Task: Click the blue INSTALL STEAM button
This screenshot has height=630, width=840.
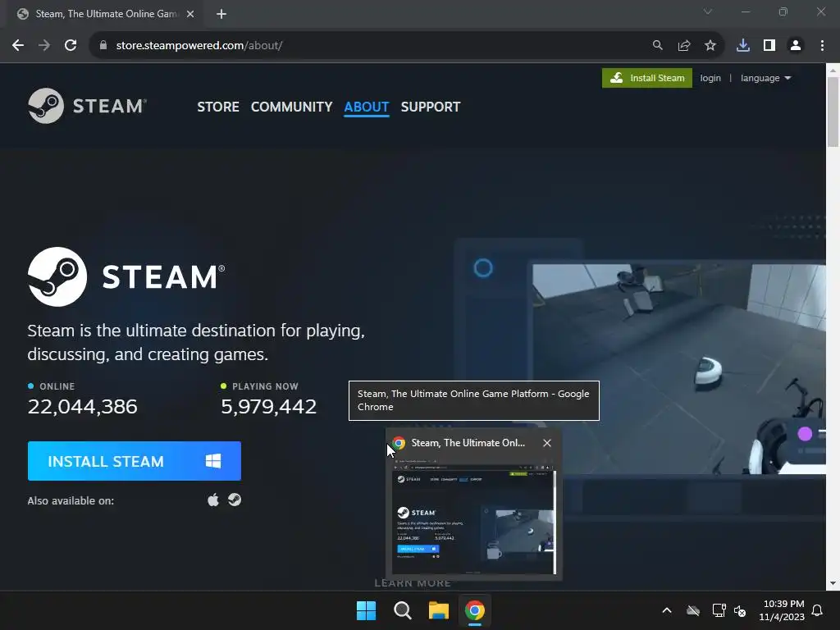Action: tap(135, 461)
